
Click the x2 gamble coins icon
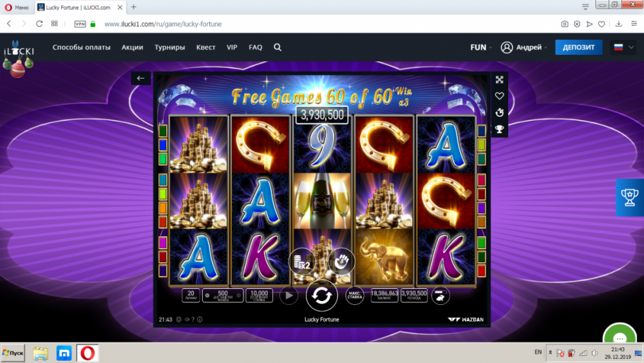tap(302, 262)
